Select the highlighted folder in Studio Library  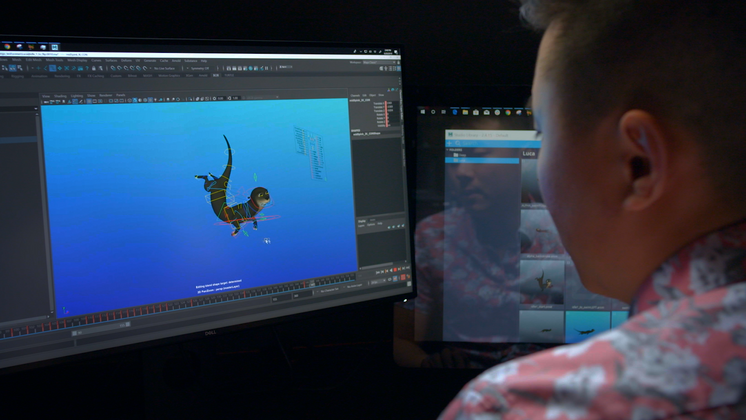[x=481, y=161]
